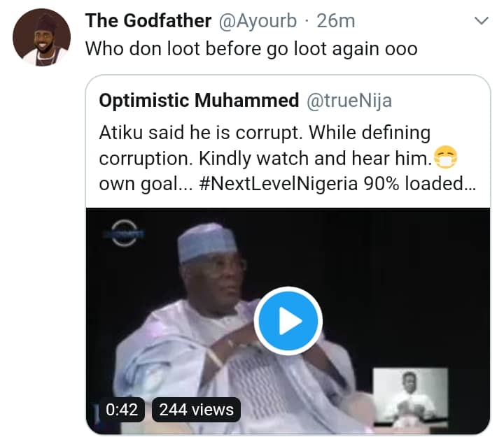Image resolution: width=504 pixels, height=444 pixels.
Task: Play the embedded video
Action: [x=288, y=321]
